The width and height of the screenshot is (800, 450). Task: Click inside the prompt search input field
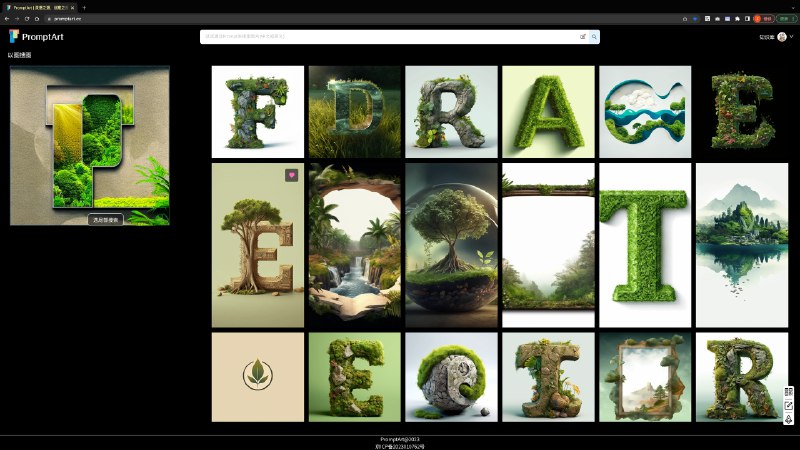coord(390,37)
